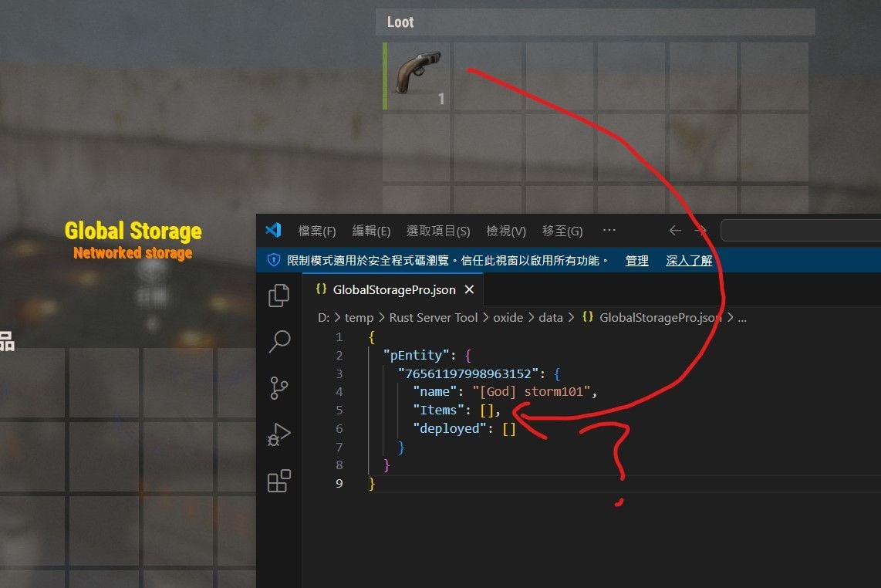Image resolution: width=881 pixels, height=588 pixels.
Task: Click the oxide breadcrumb segment
Action: tap(508, 318)
